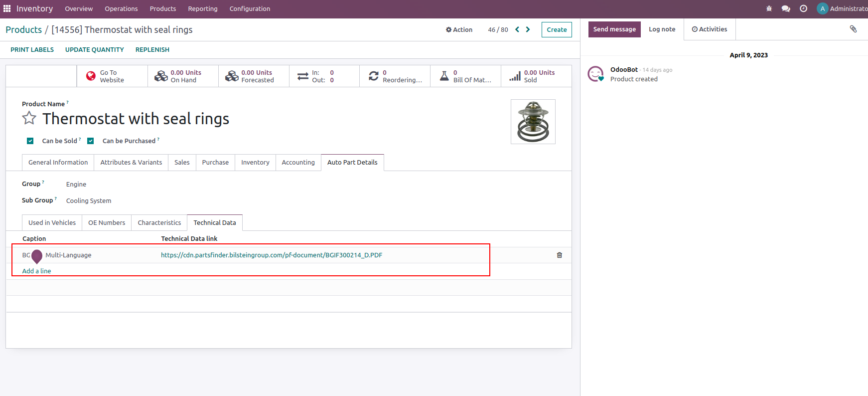Click the Create button

pyautogui.click(x=556, y=29)
